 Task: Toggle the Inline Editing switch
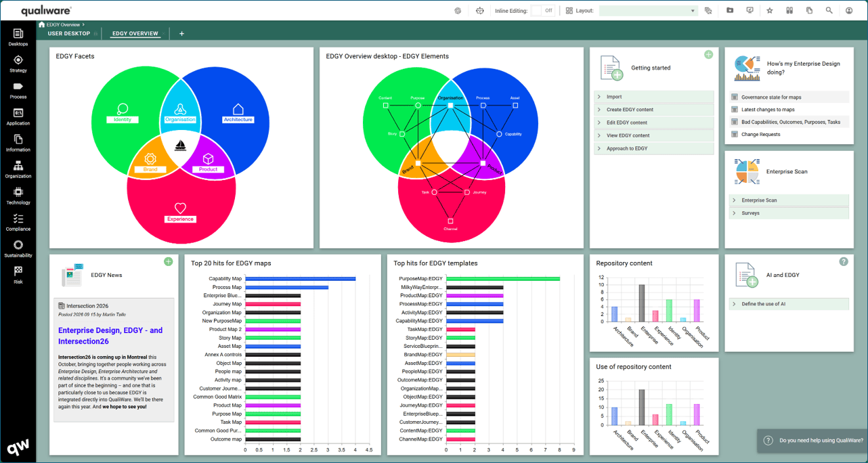[542, 11]
